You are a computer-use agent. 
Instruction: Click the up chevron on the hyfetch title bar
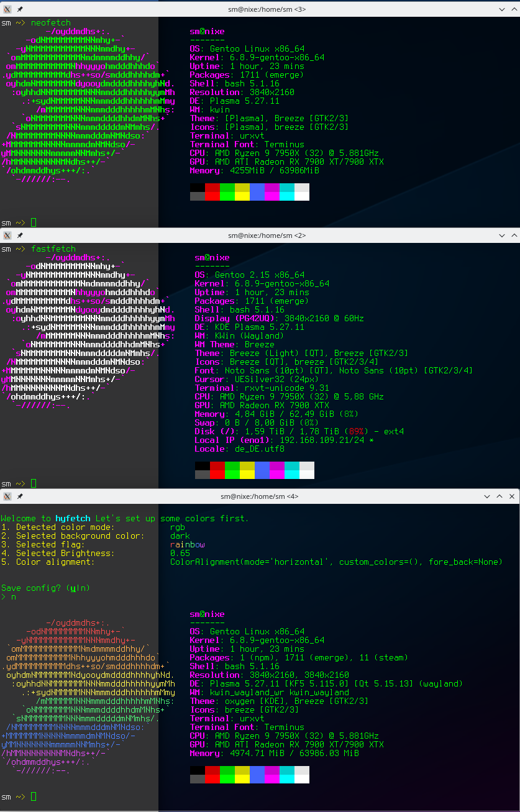tap(499, 496)
